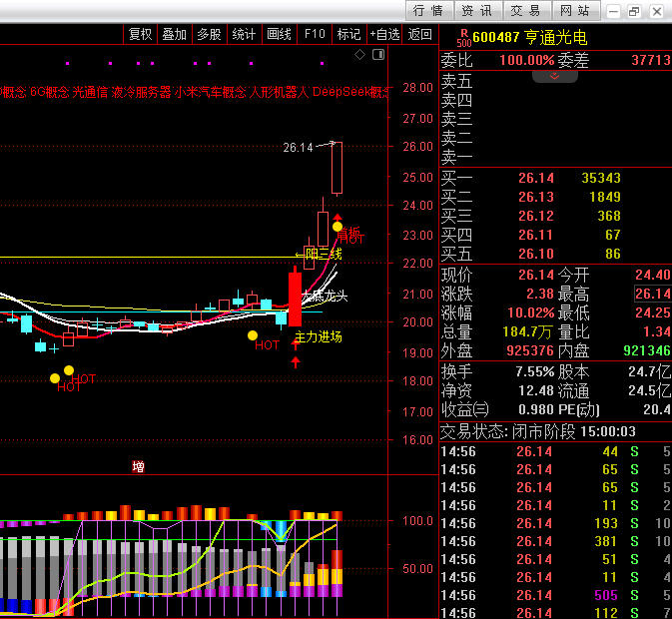The width and height of the screenshot is (672, 619).
Task: Open the 统计 statistics dropdown
Action: pyautogui.click(x=244, y=34)
